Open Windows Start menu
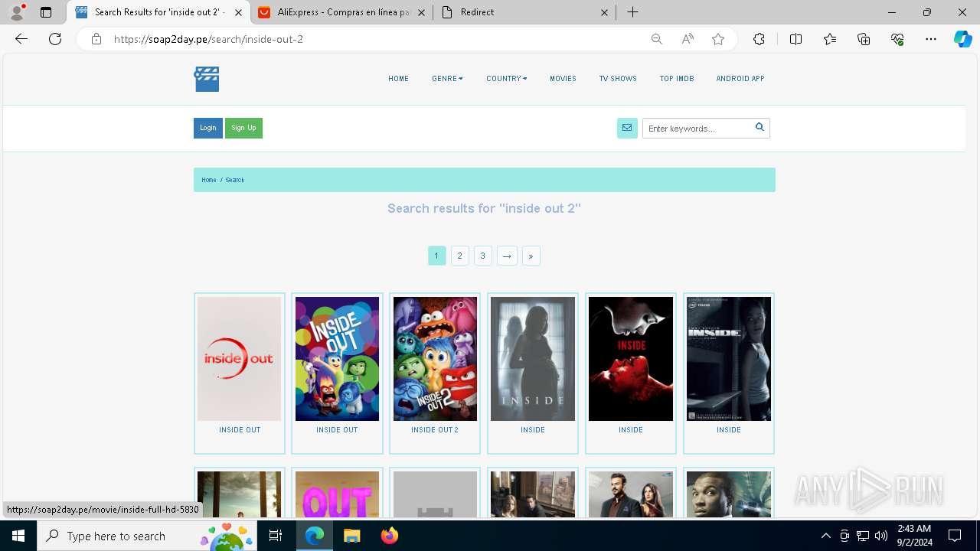The height and width of the screenshot is (551, 980). tap(18, 536)
